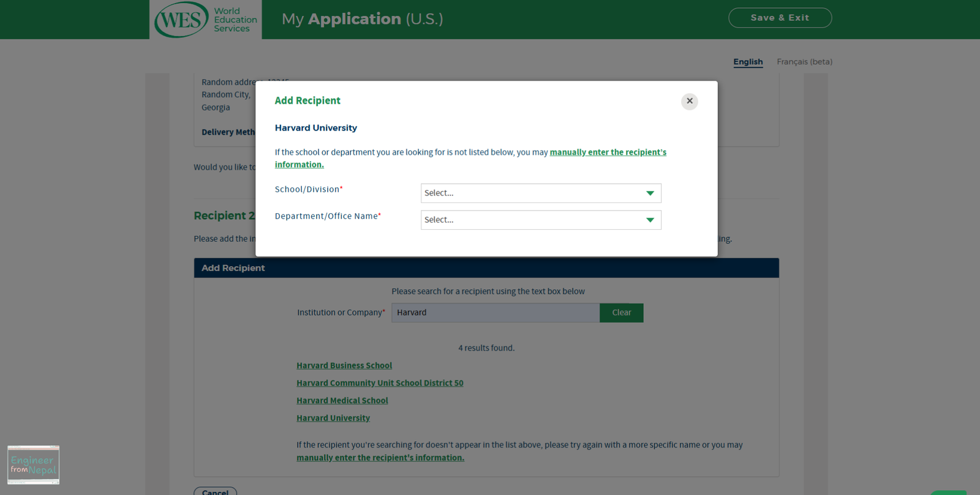Viewport: 980px width, 495px height.
Task: Open the Department/Office Name dropdown
Action: point(541,220)
